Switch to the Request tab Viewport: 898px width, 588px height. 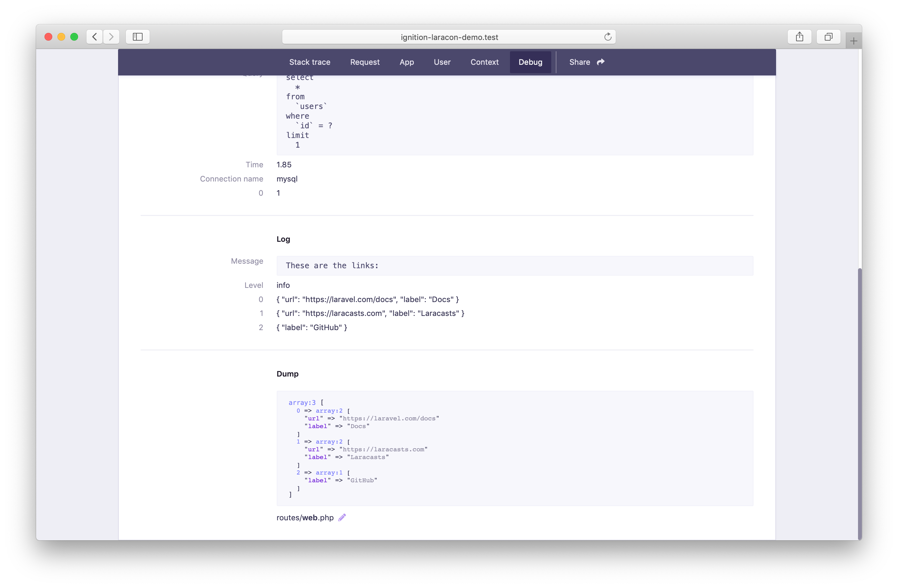tap(365, 62)
